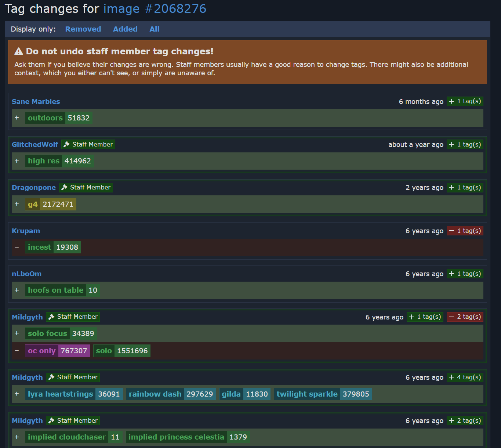The width and height of the screenshot is (501, 448).
Task: Click the '− 2 tag(s)' red badge
Action: [x=465, y=317]
